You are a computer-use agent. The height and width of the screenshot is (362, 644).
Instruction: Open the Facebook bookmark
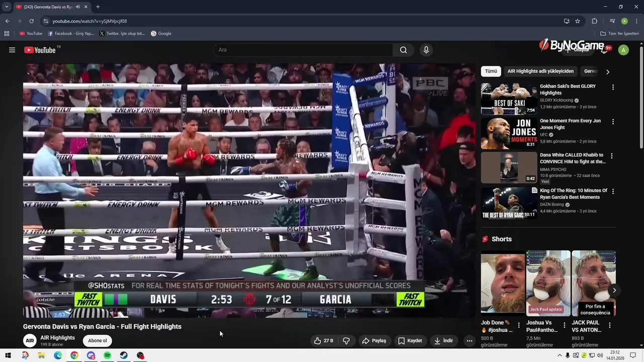point(71,34)
